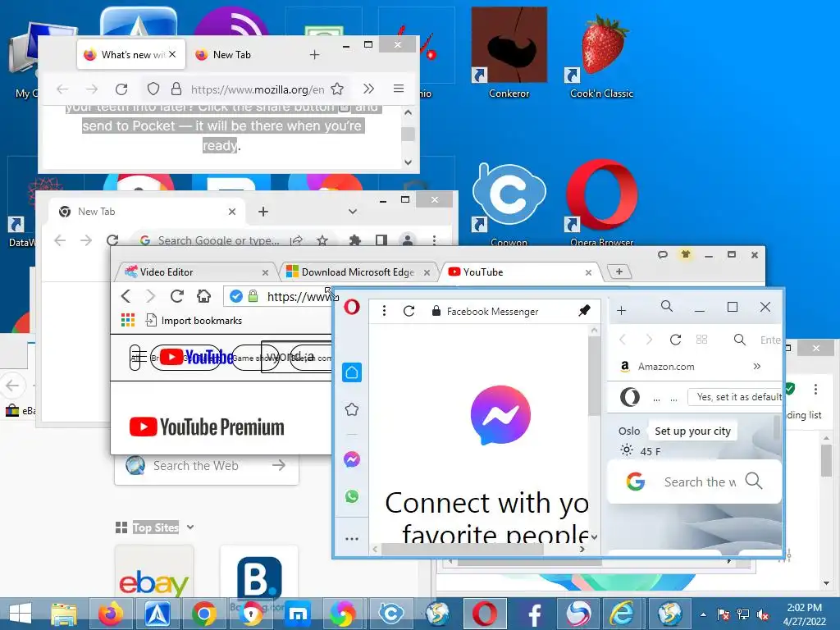Screen dimensions: 840x630
Task: Bookmark the mozilla.org page with star
Action: pyautogui.click(x=337, y=89)
